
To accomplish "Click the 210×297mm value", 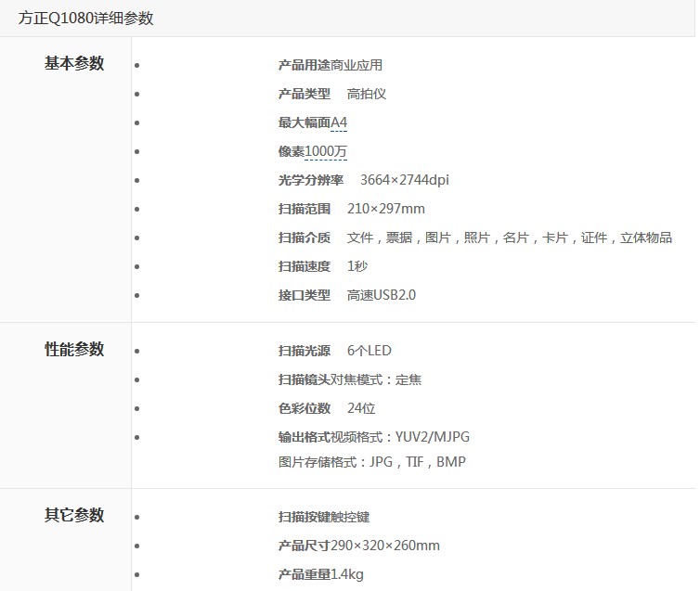I will (x=386, y=209).
